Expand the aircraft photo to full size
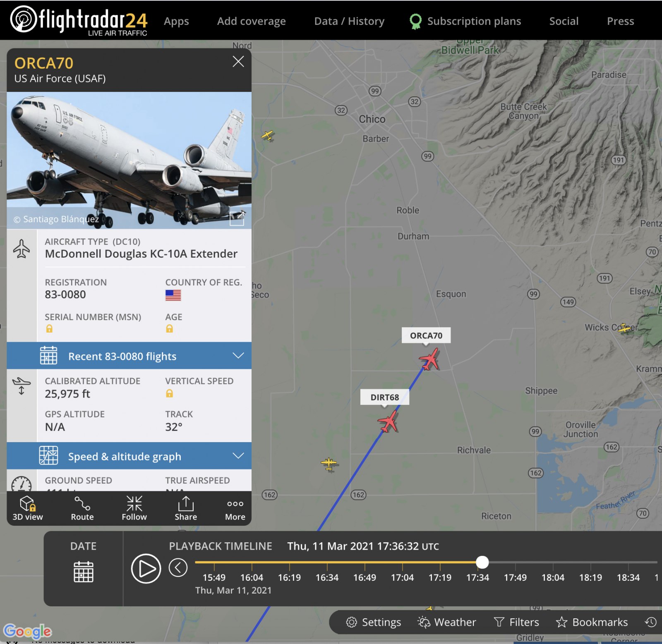This screenshot has width=662, height=644. 237,218
